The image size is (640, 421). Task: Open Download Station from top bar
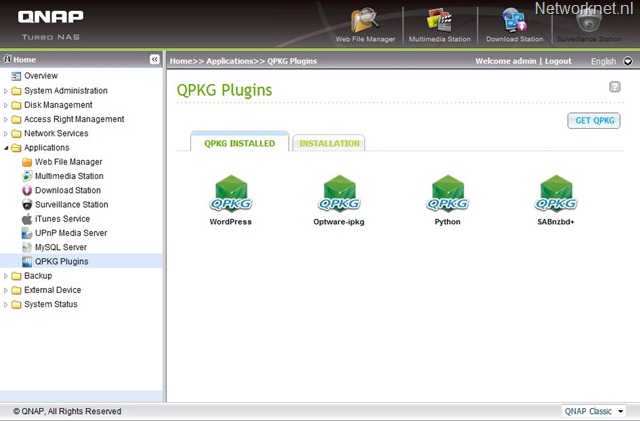click(514, 25)
